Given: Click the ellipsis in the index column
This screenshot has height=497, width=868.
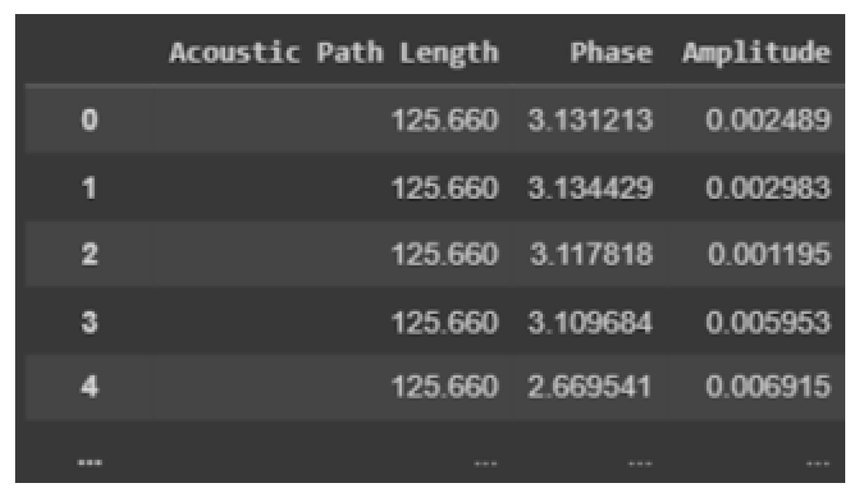Looking at the screenshot, I should [x=89, y=463].
